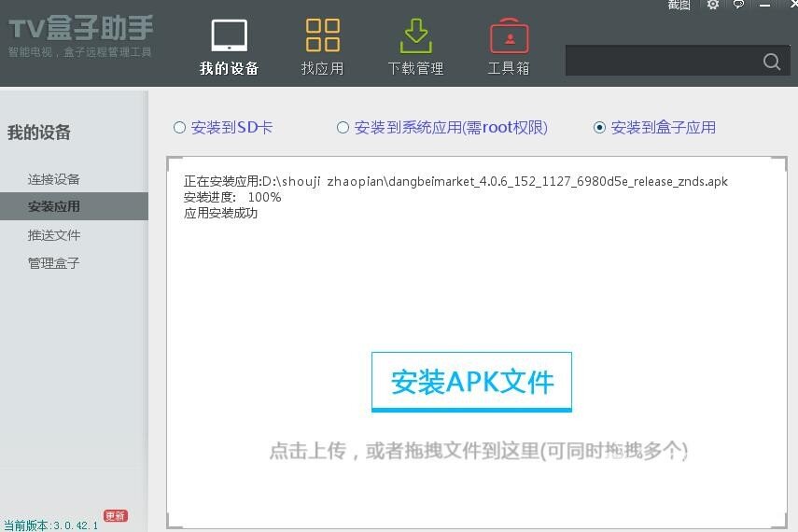Click the 截图 screenshot button
The height and width of the screenshot is (532, 798).
(679, 5)
